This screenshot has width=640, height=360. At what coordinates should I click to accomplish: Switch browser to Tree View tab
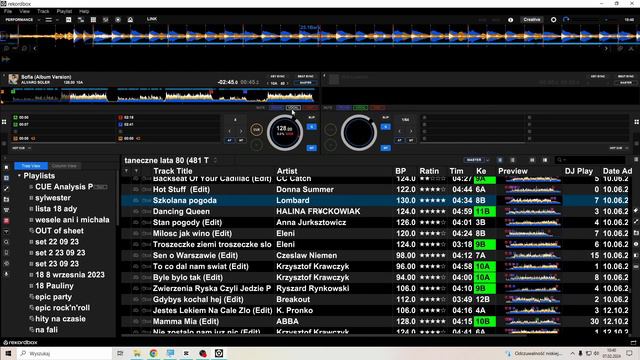pyautogui.click(x=31, y=166)
